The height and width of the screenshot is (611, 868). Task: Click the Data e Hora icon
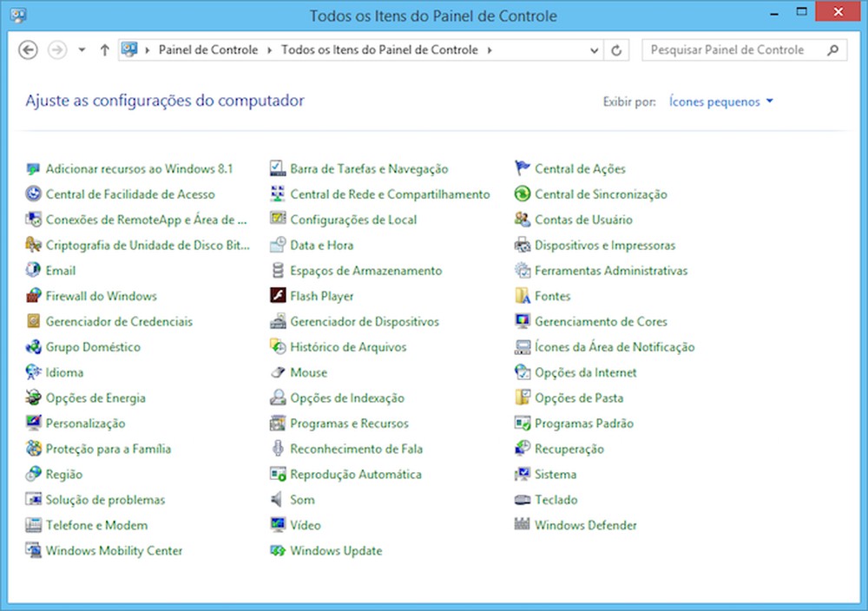[278, 245]
